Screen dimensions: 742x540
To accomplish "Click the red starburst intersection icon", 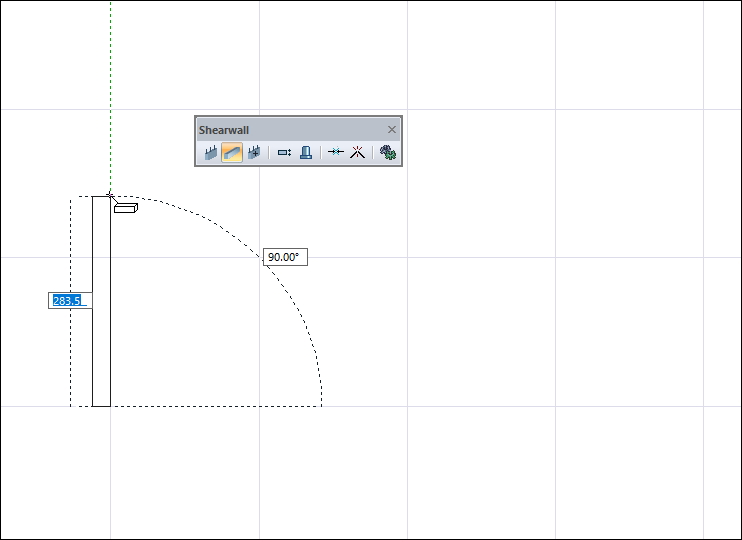I will (357, 153).
